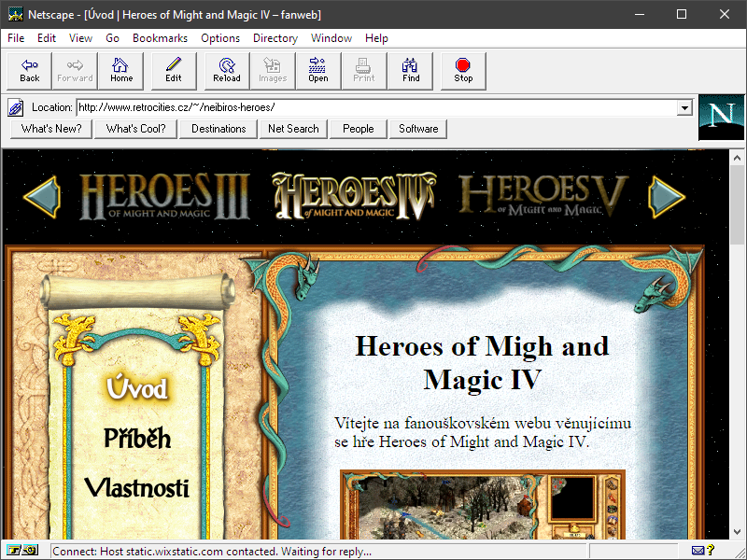Select the Heroes V logo banner
The image size is (747, 560).
point(543,196)
